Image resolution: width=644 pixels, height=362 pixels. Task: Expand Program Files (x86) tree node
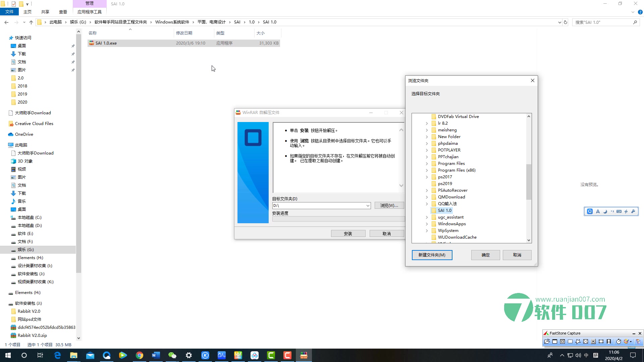point(427,170)
